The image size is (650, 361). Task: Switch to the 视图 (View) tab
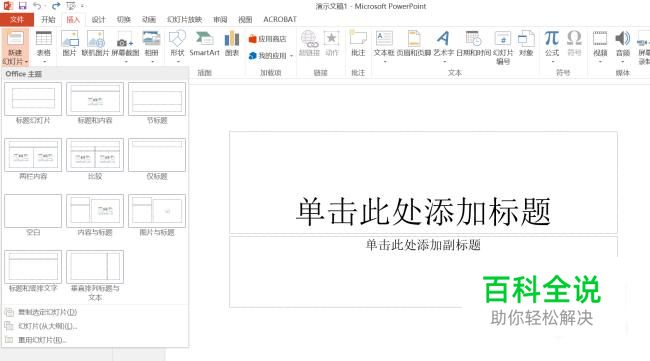click(x=245, y=19)
